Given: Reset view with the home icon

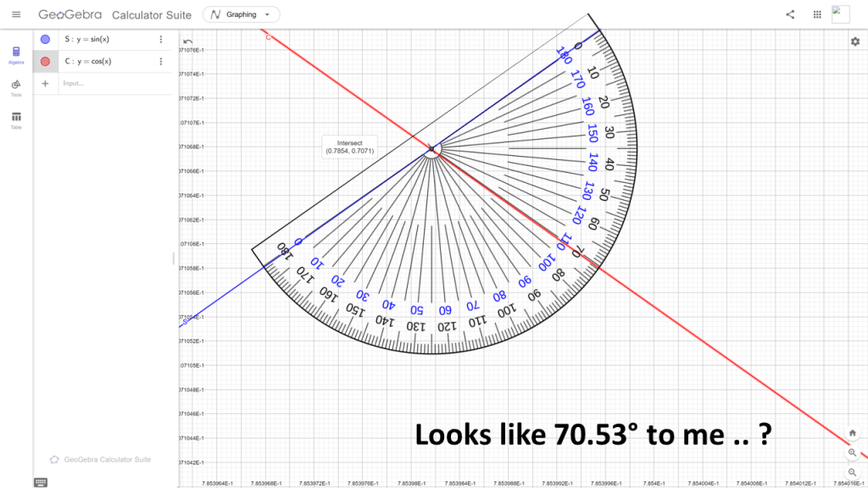Looking at the screenshot, I should (x=852, y=433).
